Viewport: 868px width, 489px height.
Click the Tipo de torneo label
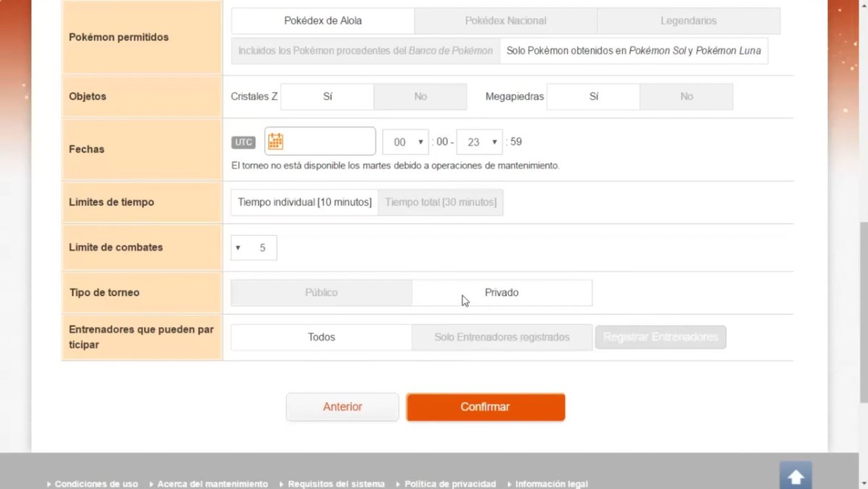click(x=104, y=293)
